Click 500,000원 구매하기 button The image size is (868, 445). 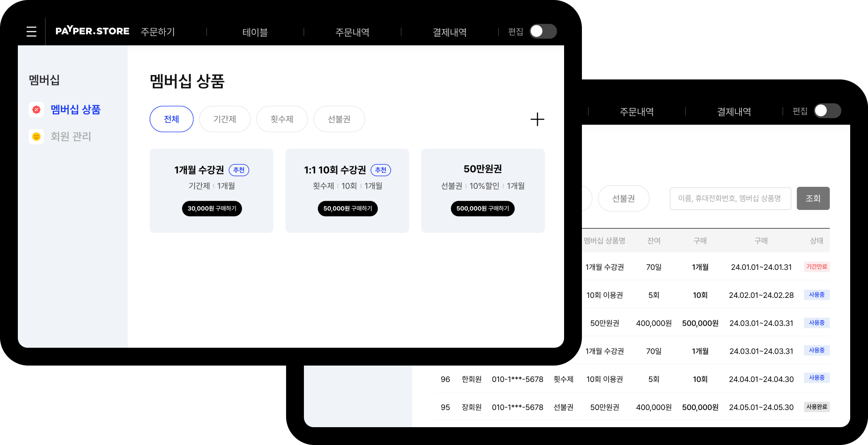coord(482,208)
